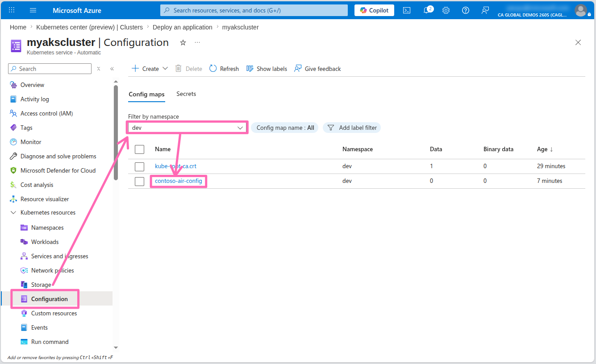Click the Custom resources icon
This screenshot has height=364, width=596.
click(24, 313)
